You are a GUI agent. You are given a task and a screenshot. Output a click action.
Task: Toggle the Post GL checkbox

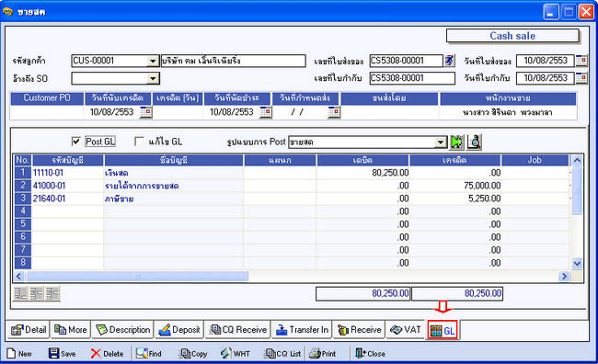[75, 142]
